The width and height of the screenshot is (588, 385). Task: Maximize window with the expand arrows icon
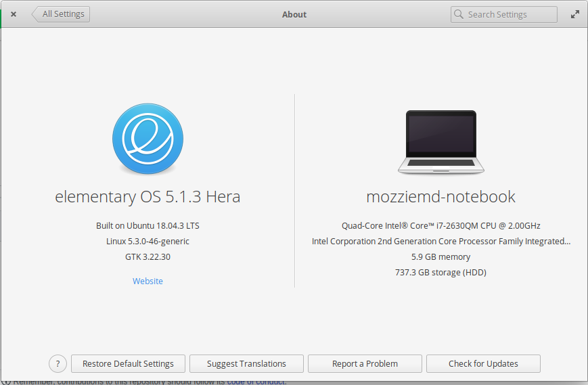point(575,14)
